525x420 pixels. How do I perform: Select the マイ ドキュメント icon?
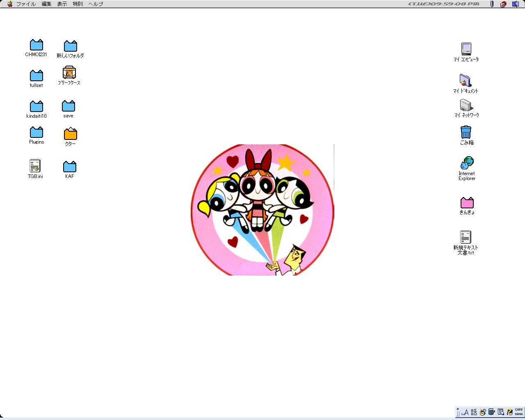(x=466, y=84)
